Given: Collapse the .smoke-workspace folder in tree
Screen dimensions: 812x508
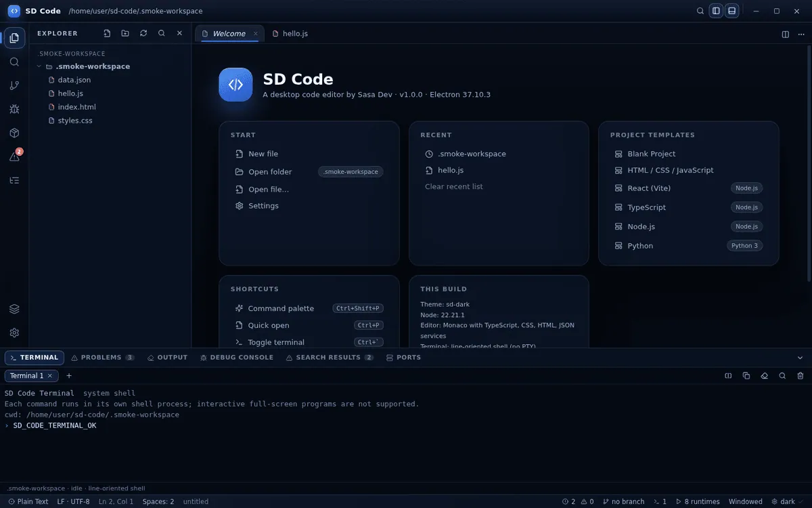Looking at the screenshot, I should [110, 66].
